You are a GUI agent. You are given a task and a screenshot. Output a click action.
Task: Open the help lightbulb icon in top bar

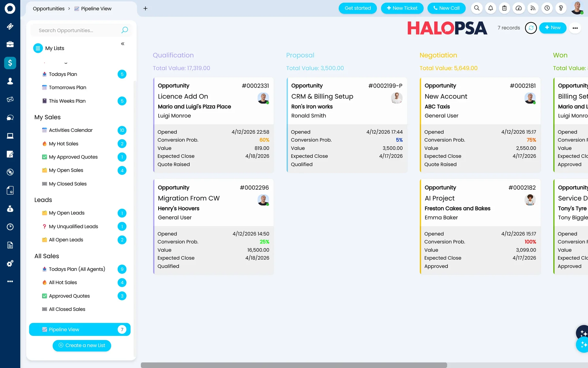point(561,8)
